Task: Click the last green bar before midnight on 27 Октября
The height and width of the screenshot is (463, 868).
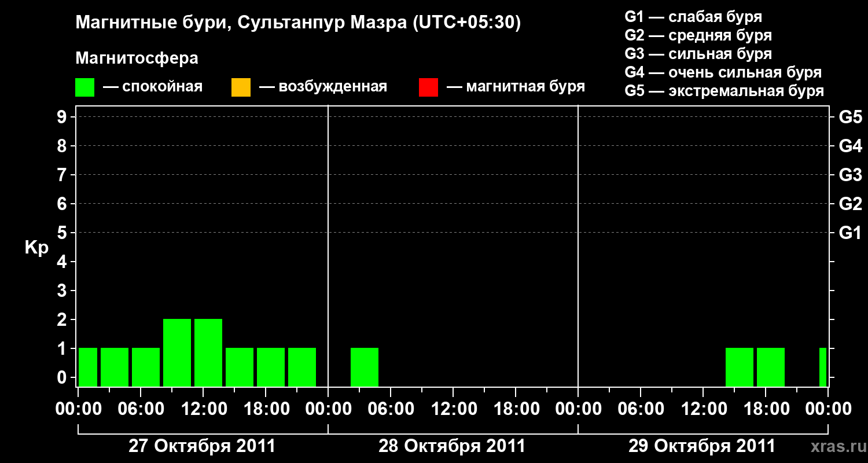Action: (x=302, y=367)
